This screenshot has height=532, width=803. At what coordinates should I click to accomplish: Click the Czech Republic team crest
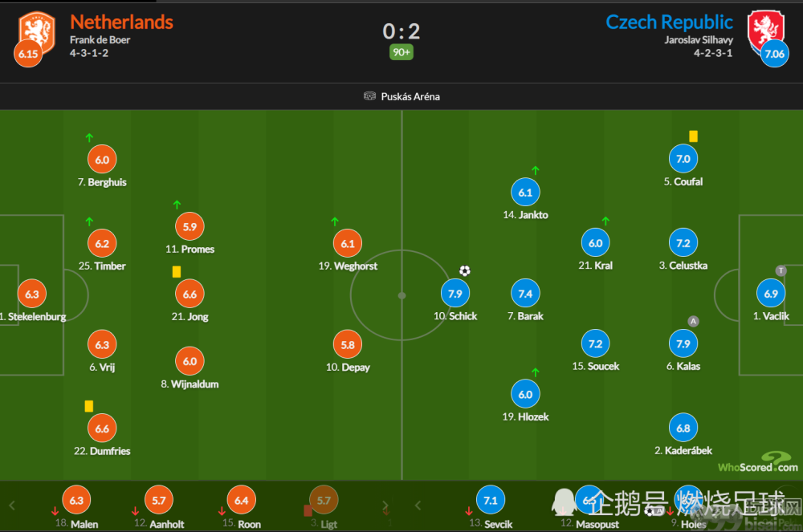click(765, 30)
